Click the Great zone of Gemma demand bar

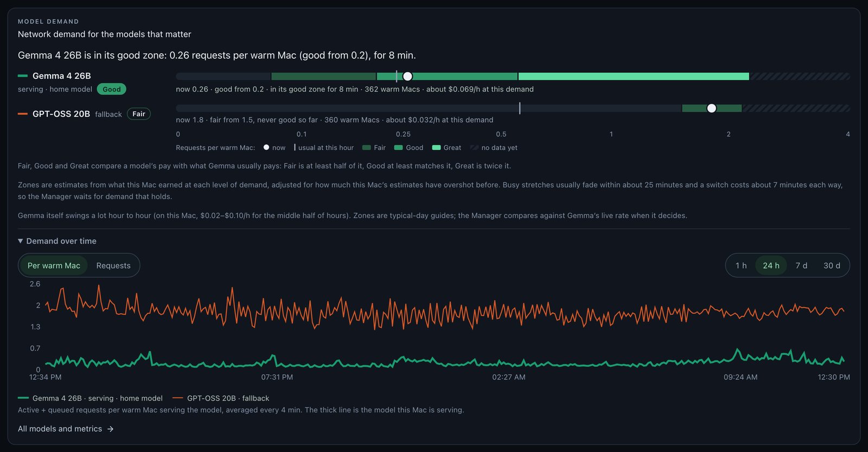point(634,77)
